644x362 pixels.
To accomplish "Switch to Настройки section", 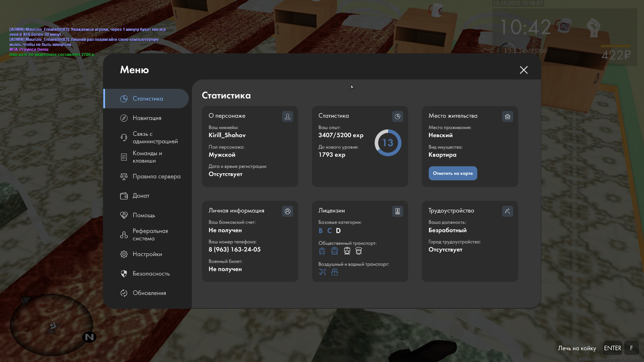I will (147, 254).
